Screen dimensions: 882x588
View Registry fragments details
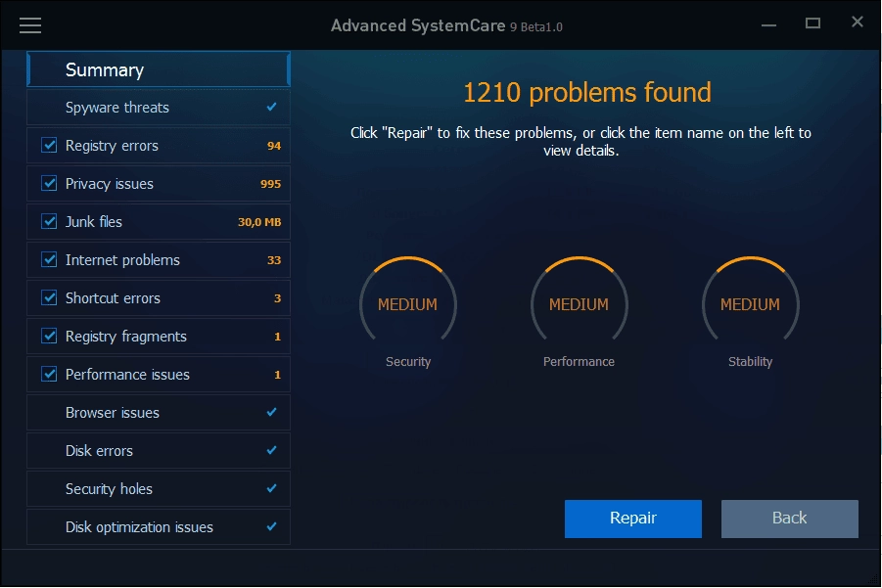pyautogui.click(x=159, y=337)
